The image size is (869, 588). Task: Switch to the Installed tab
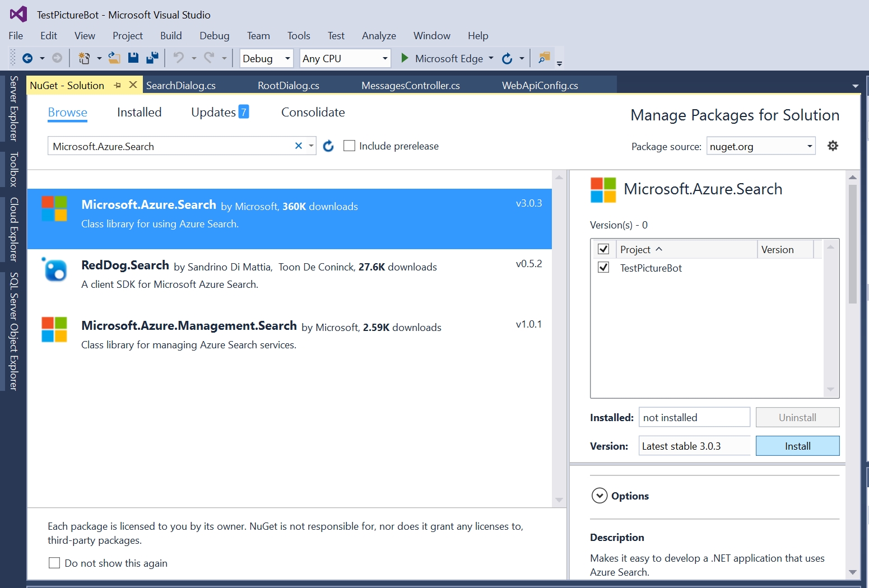click(x=139, y=112)
